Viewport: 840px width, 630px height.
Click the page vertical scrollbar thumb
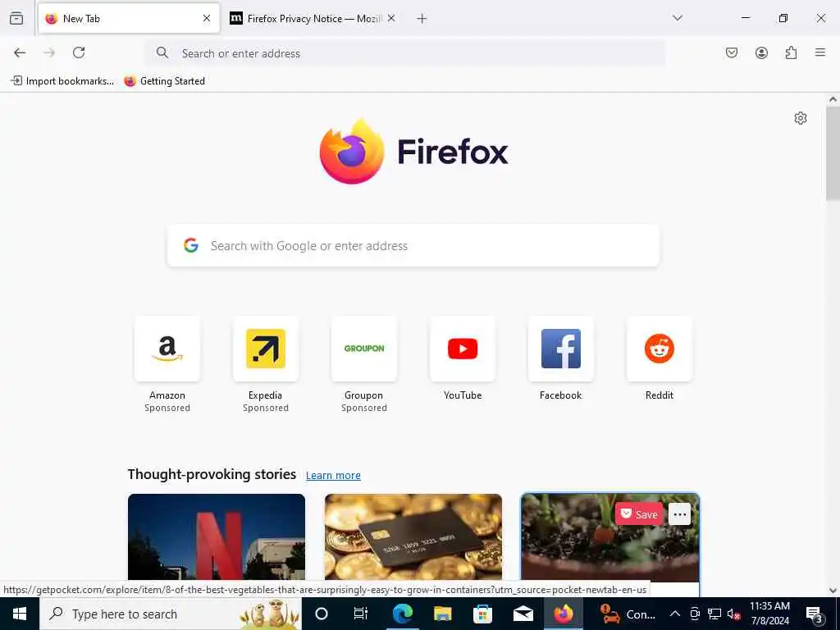pos(833,153)
